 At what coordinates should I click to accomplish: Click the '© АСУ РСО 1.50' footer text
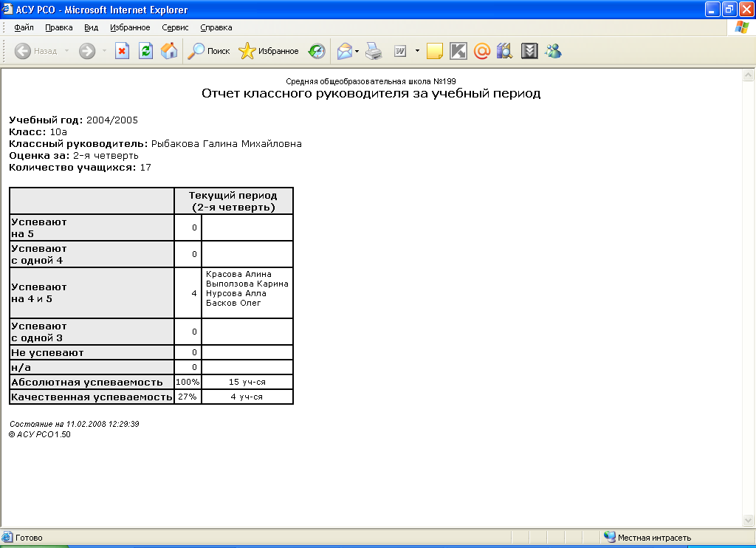40,434
